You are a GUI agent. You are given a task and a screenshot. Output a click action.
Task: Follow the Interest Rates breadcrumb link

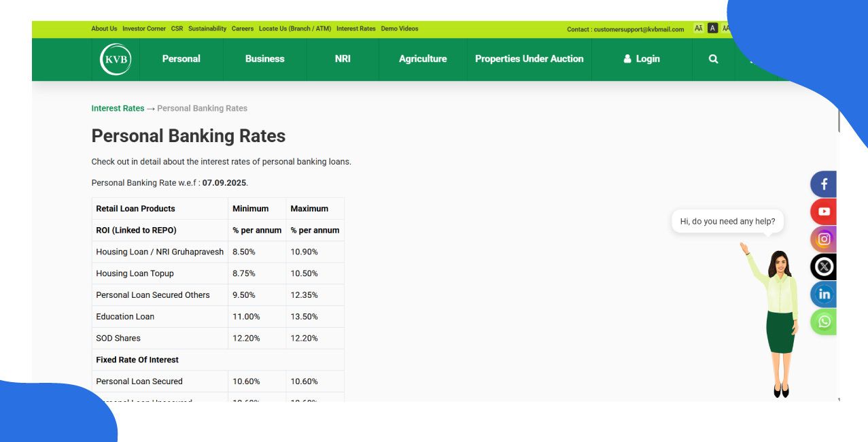point(118,108)
